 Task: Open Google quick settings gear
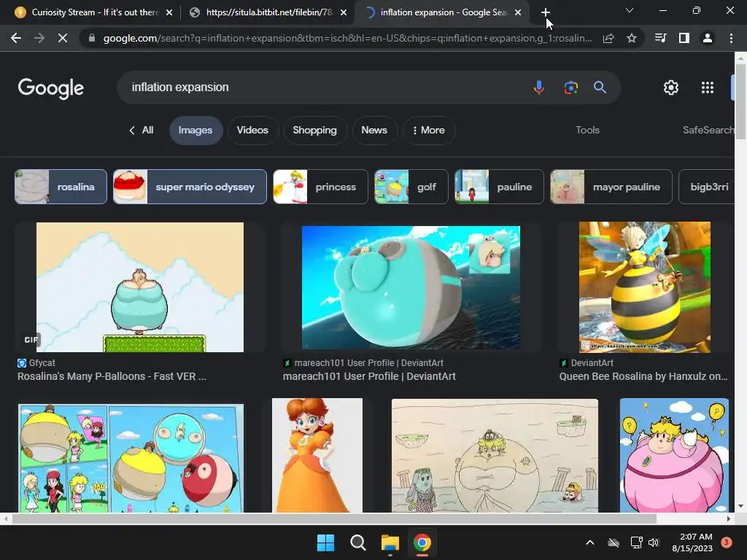pos(671,87)
